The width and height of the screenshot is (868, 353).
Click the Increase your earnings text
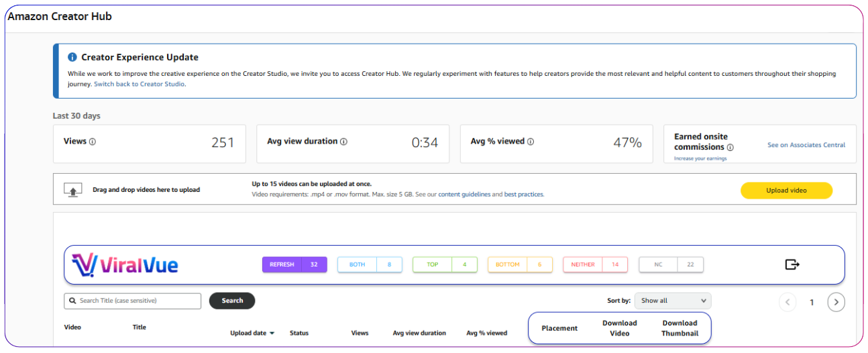coord(700,158)
